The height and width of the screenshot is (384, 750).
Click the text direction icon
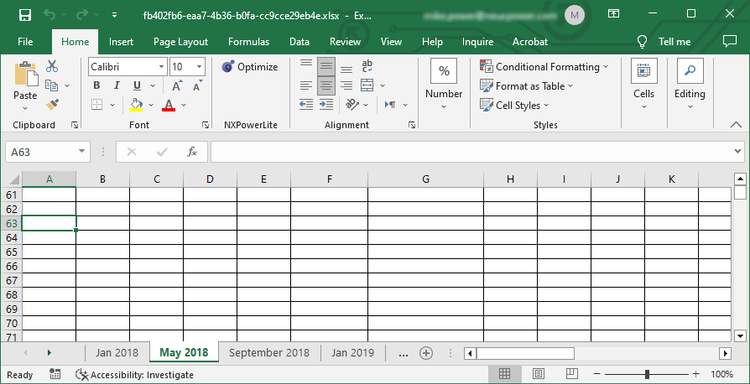[x=390, y=104]
